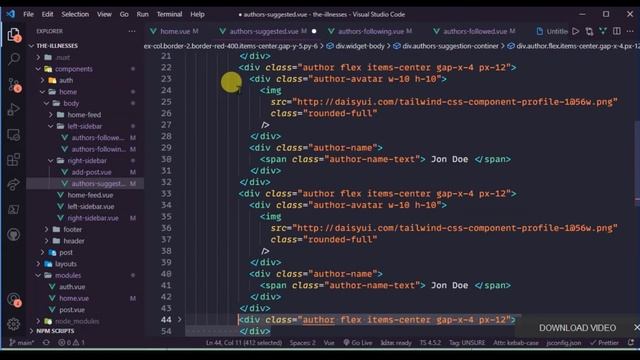Click Go Live in status bar
Screen dimensions: 640x360
pos(358,343)
